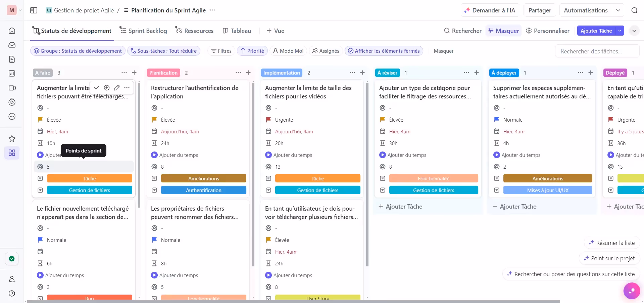
Task: Mark first task complete with checkmark icon
Action: tap(97, 88)
